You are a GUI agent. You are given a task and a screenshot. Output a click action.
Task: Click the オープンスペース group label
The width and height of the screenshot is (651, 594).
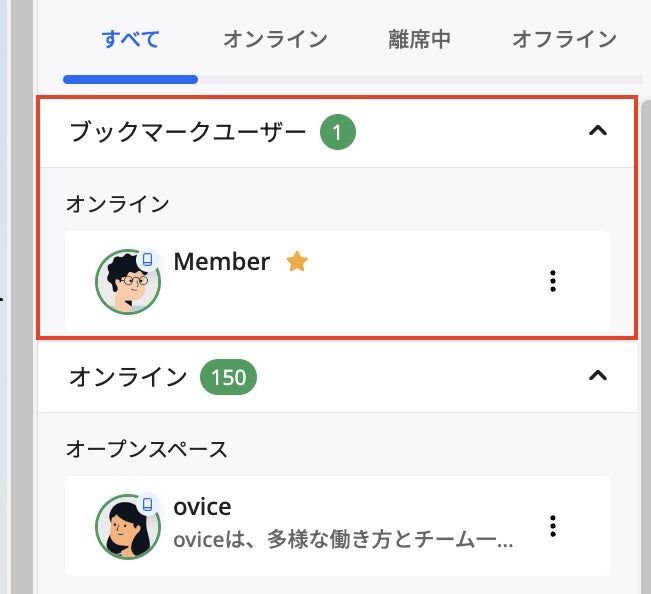pos(147,449)
